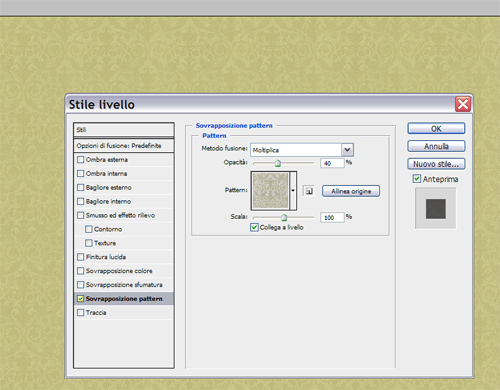Close the Stile livello dialog
This screenshot has width=500, height=390.
tap(463, 104)
